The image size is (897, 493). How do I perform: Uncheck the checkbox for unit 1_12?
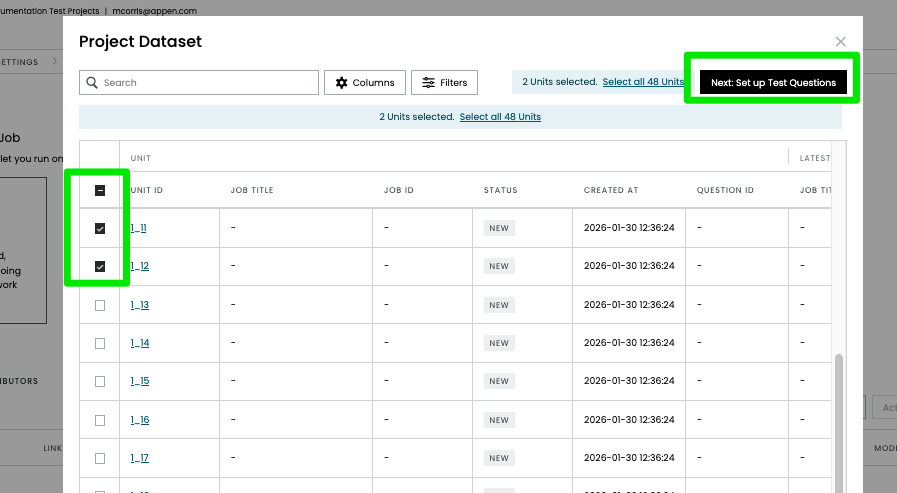[100, 267]
